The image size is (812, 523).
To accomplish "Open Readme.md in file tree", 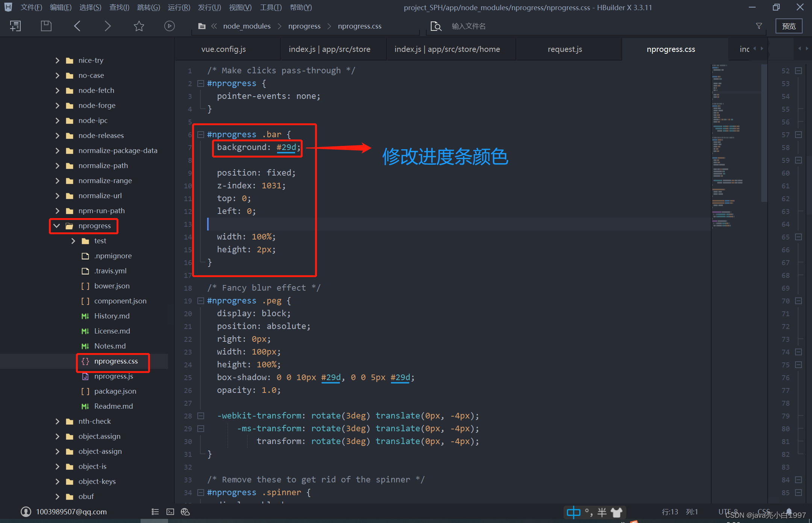I will [x=114, y=406].
